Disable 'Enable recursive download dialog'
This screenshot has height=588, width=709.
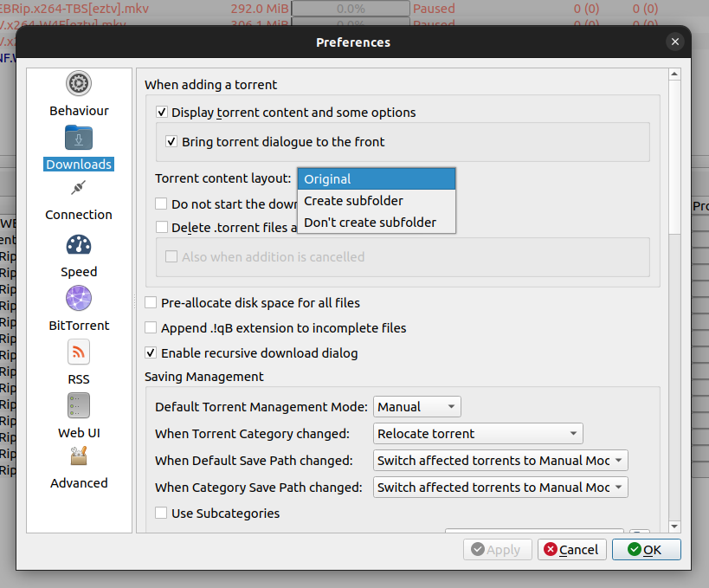pyautogui.click(x=151, y=352)
